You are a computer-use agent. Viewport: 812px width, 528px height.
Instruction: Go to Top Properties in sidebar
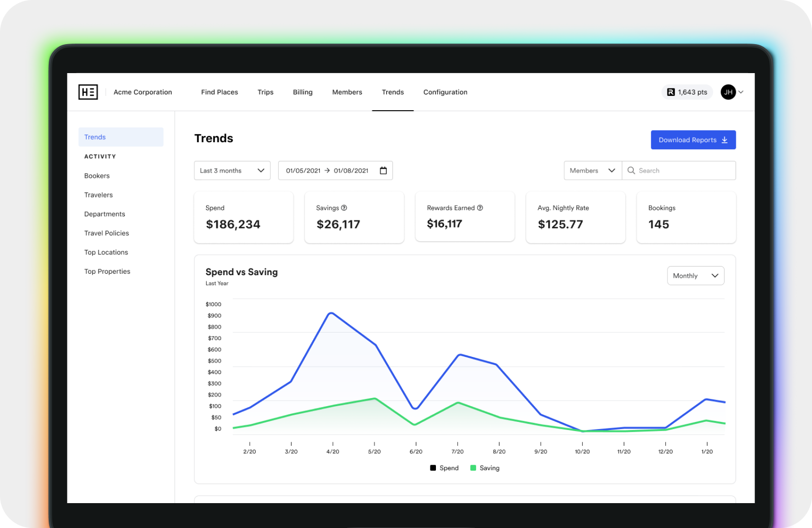107,272
